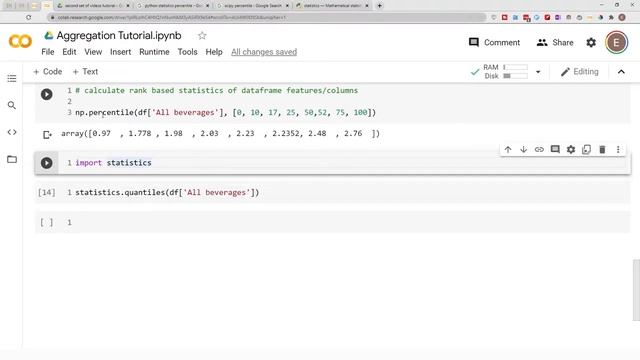Open the View menu

[93, 52]
